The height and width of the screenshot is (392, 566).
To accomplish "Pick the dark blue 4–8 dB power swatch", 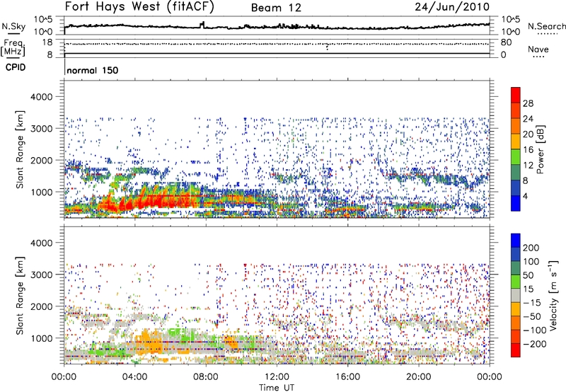I will click(x=516, y=188).
